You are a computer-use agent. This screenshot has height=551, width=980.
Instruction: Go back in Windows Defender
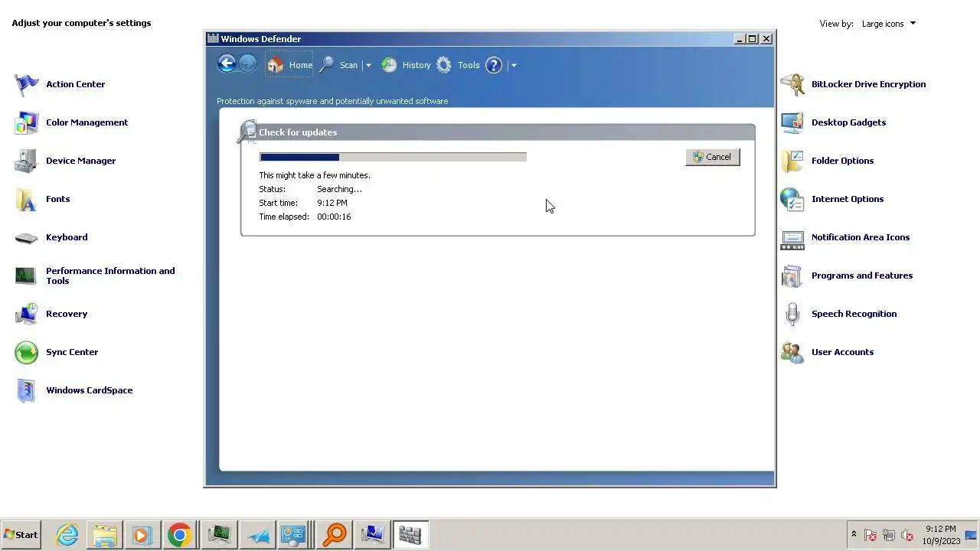click(226, 64)
